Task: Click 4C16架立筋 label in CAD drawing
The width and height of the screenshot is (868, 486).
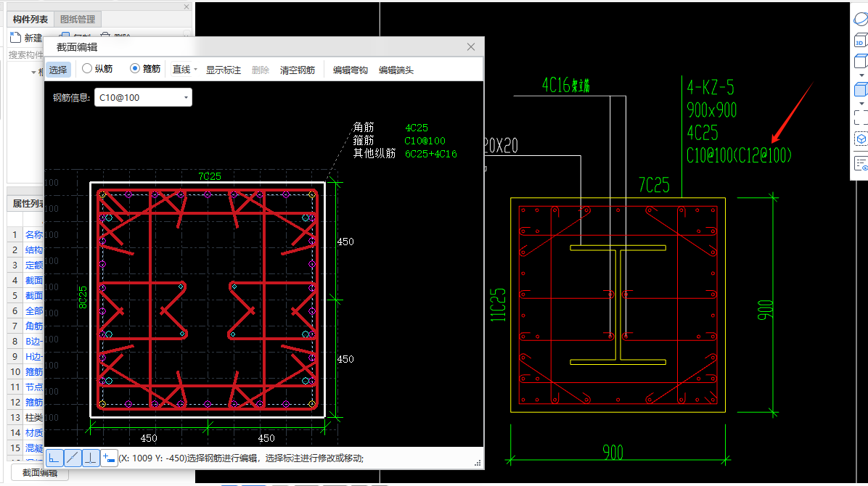Action: click(566, 86)
